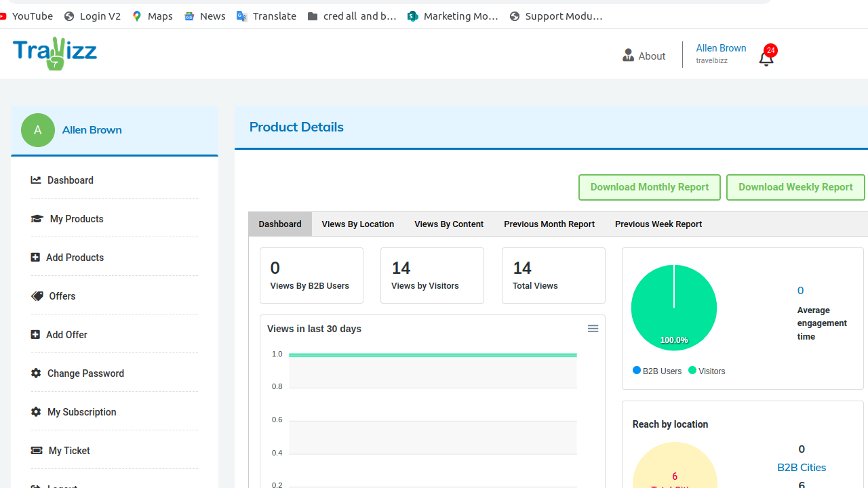The height and width of the screenshot is (488, 868).
Task: Open the notification bell icon
Action: [766, 58]
